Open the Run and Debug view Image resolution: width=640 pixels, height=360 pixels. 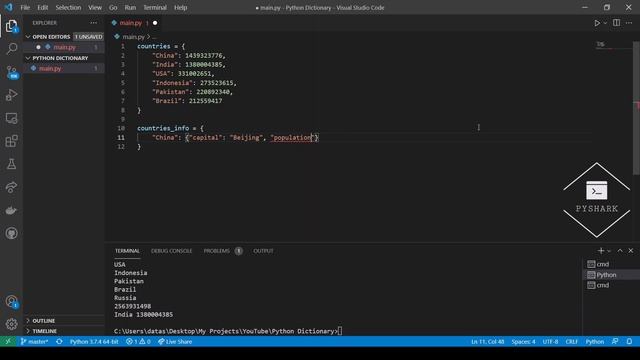point(11,95)
